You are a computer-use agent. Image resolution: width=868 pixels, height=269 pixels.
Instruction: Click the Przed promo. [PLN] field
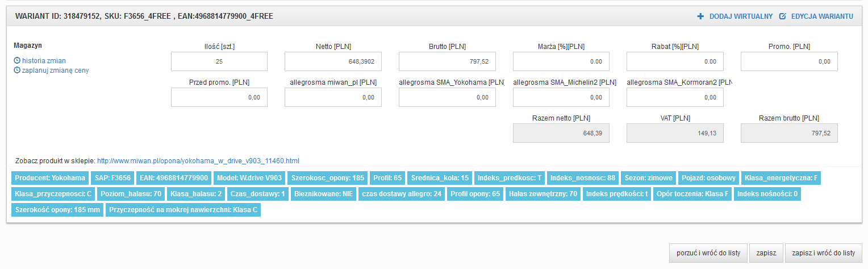coord(219,97)
